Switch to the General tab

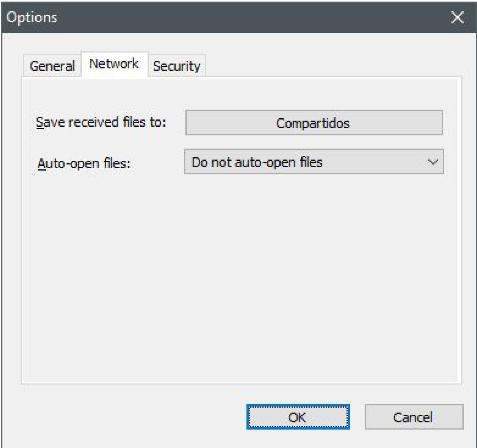(x=52, y=66)
